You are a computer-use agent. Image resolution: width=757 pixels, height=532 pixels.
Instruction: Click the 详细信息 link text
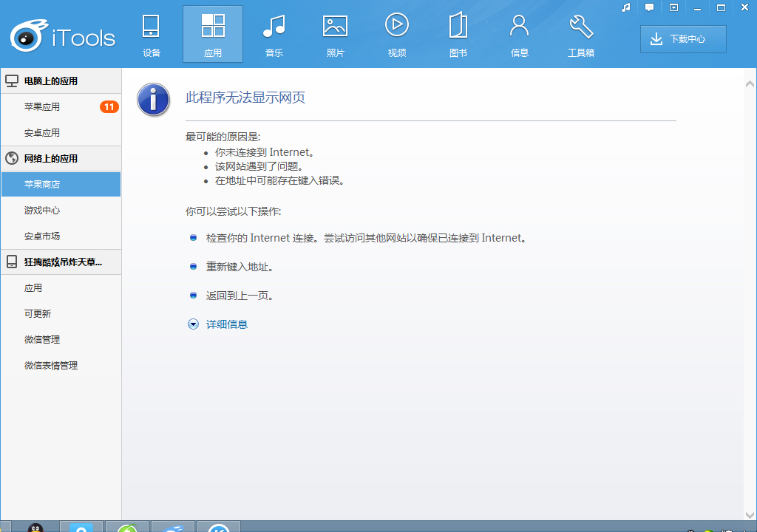[227, 324]
